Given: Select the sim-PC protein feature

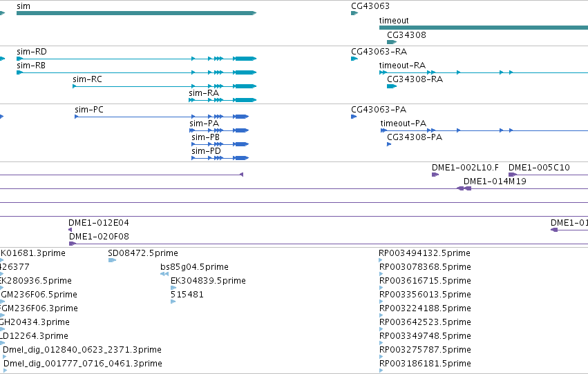Looking at the screenshot, I should (x=162, y=117).
